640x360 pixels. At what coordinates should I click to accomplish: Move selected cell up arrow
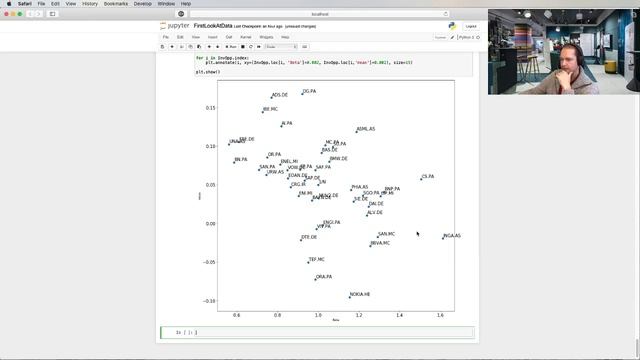tap(209, 47)
